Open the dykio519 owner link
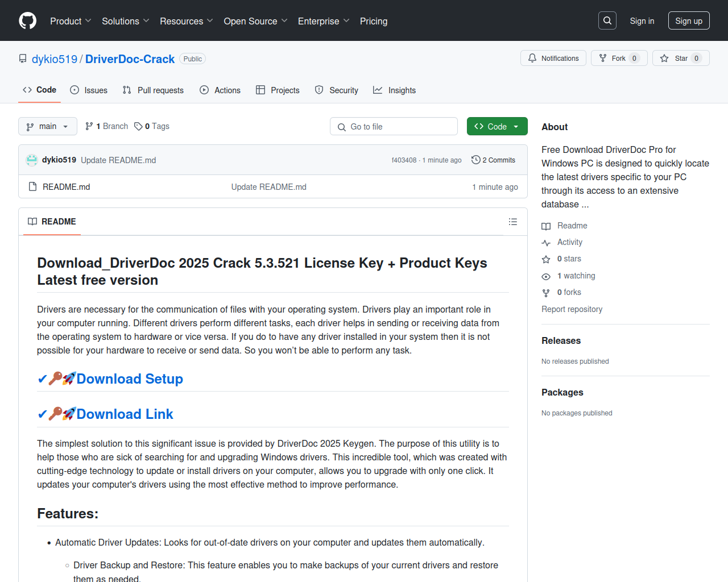Viewport: 728px width, 582px height. pos(55,59)
